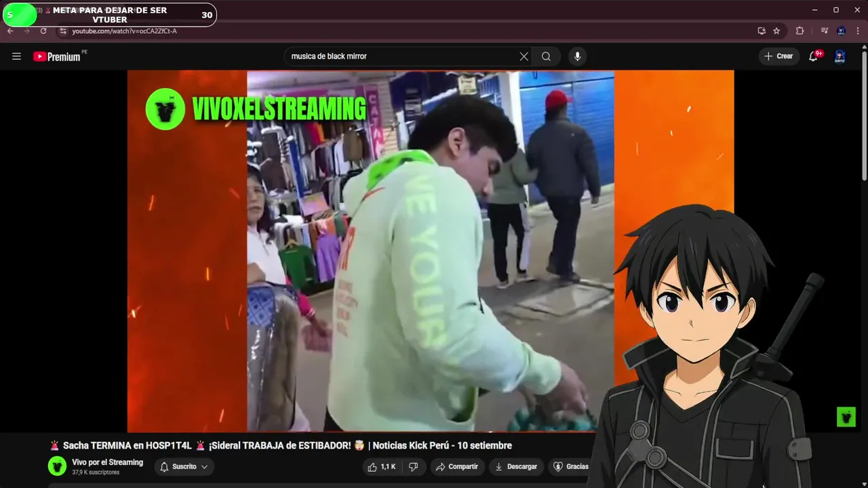
Task: Open the notifications bell
Action: pyautogui.click(x=813, y=56)
